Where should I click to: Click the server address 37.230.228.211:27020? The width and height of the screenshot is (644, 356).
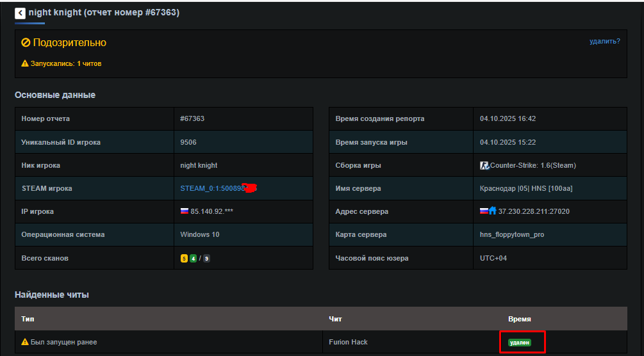pyautogui.click(x=534, y=211)
